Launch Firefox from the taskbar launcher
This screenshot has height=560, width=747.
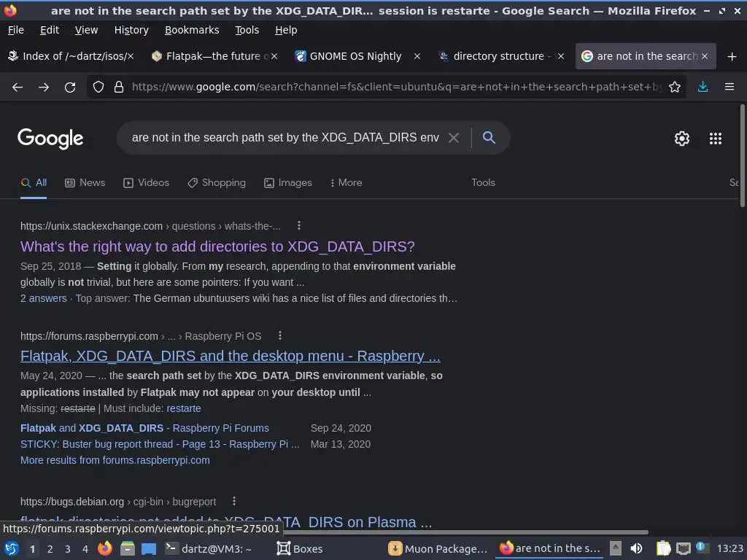(105, 548)
